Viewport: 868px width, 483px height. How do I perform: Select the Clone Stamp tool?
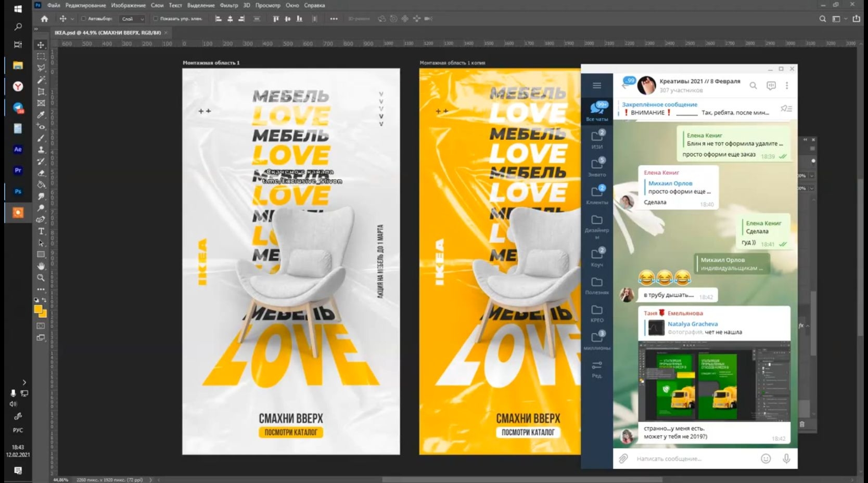(x=41, y=150)
